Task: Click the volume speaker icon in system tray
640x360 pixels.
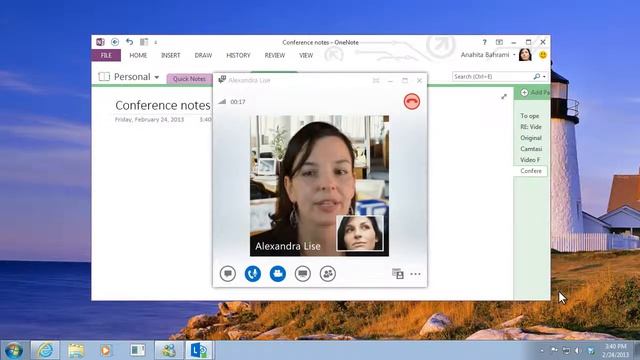Action: 577,351
